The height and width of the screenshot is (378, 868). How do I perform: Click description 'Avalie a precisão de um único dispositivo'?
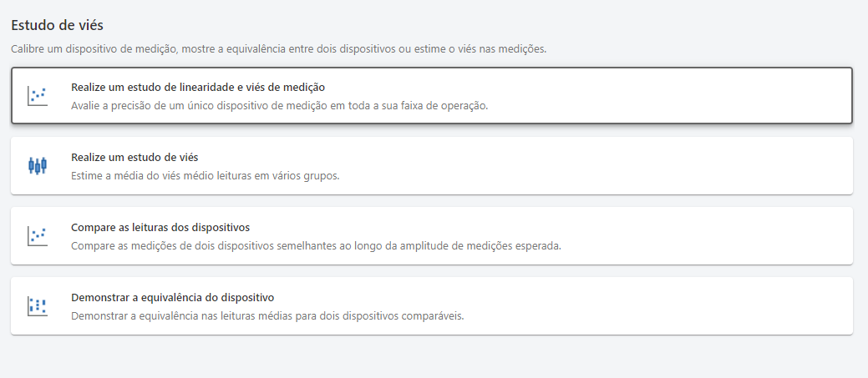(278, 106)
